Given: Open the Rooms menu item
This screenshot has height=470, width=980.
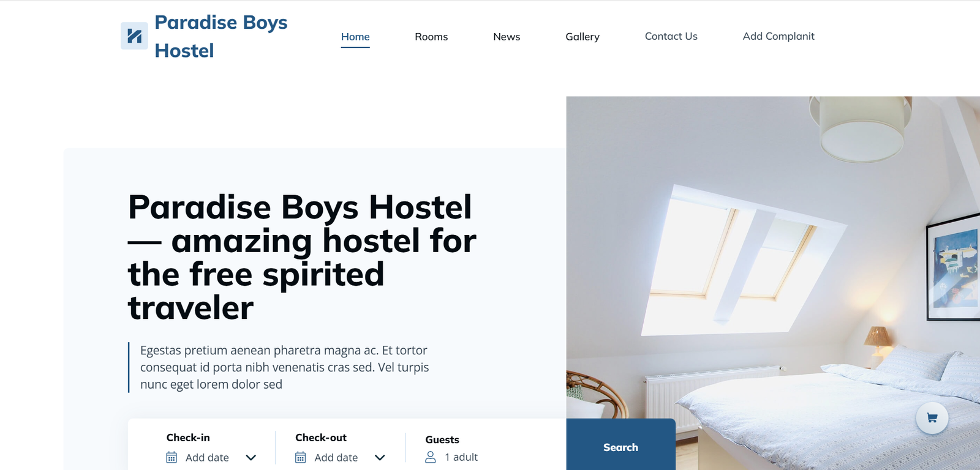Looking at the screenshot, I should pos(431,37).
